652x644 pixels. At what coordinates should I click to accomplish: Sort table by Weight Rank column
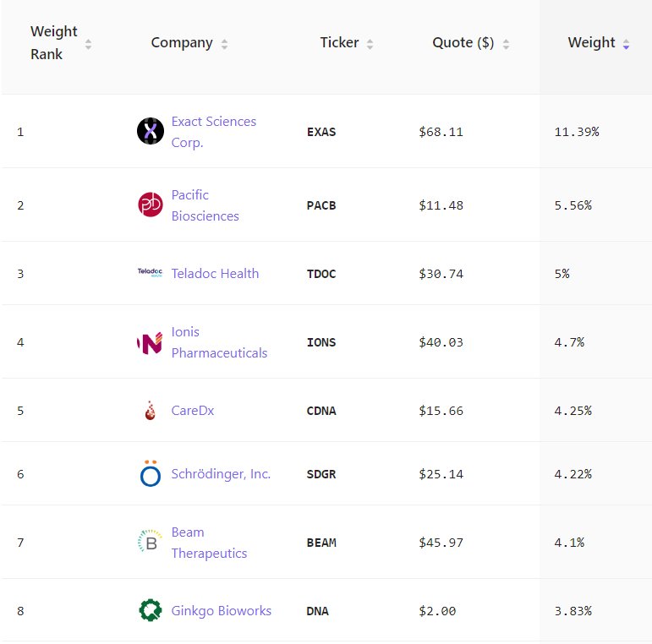88,43
